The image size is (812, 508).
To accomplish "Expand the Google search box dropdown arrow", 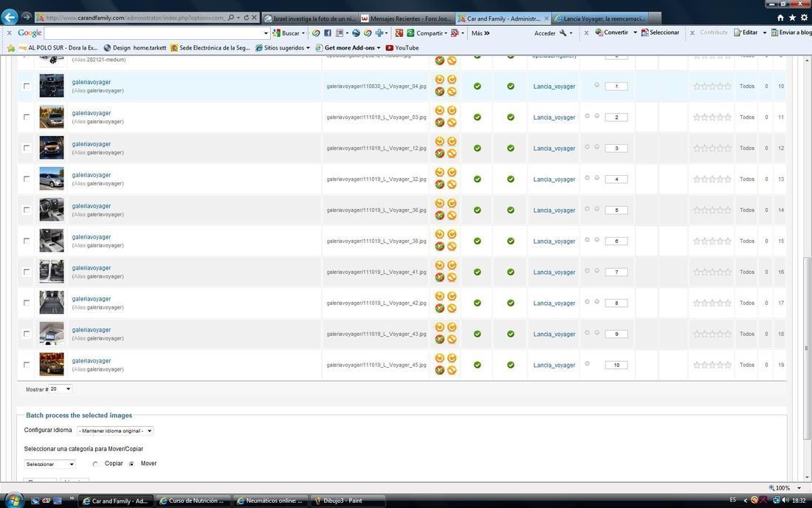I will click(266, 33).
